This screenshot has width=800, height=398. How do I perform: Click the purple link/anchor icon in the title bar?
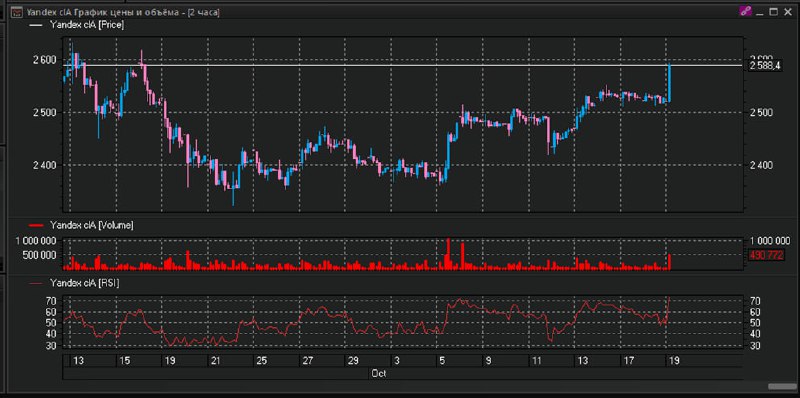[745, 12]
